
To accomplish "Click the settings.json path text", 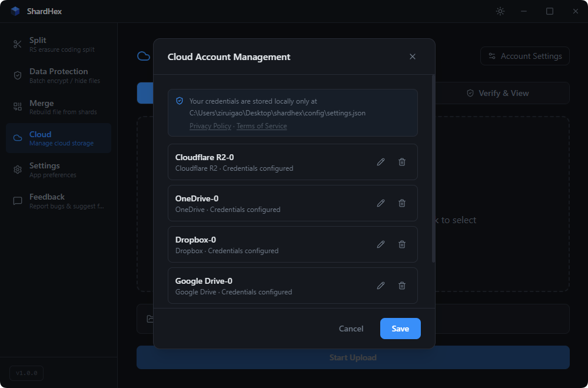I will 277,113.
